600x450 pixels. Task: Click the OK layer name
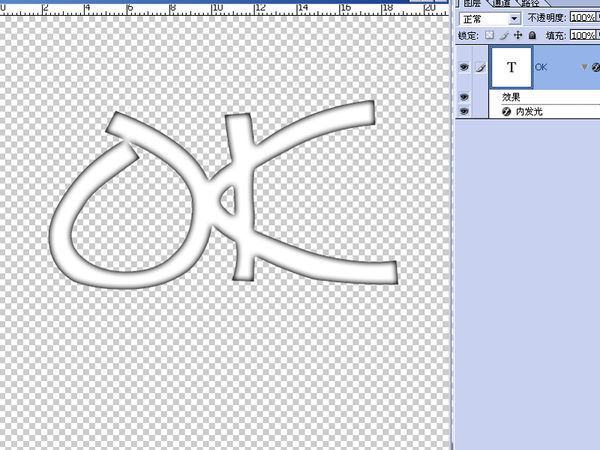[x=542, y=67]
